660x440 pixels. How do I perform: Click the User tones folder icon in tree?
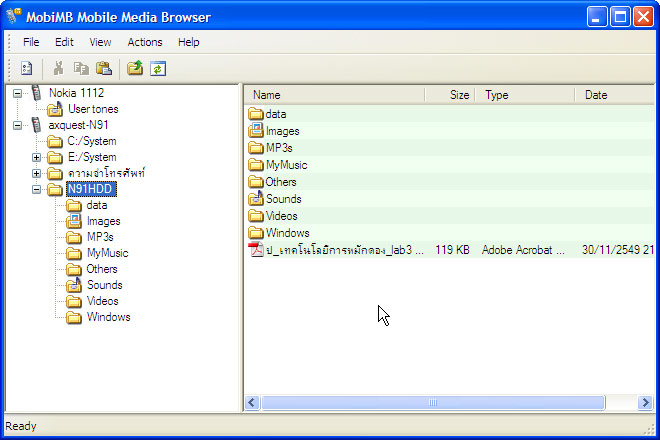tap(55, 109)
